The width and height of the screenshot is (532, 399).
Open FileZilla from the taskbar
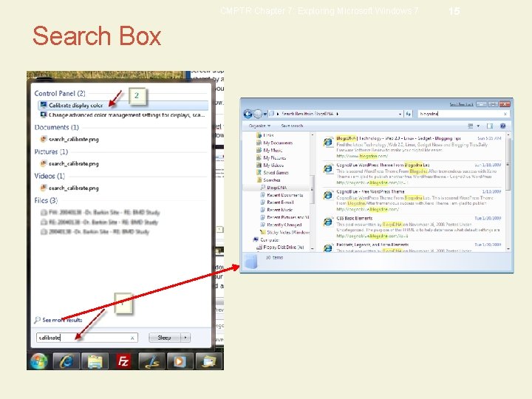(x=123, y=361)
